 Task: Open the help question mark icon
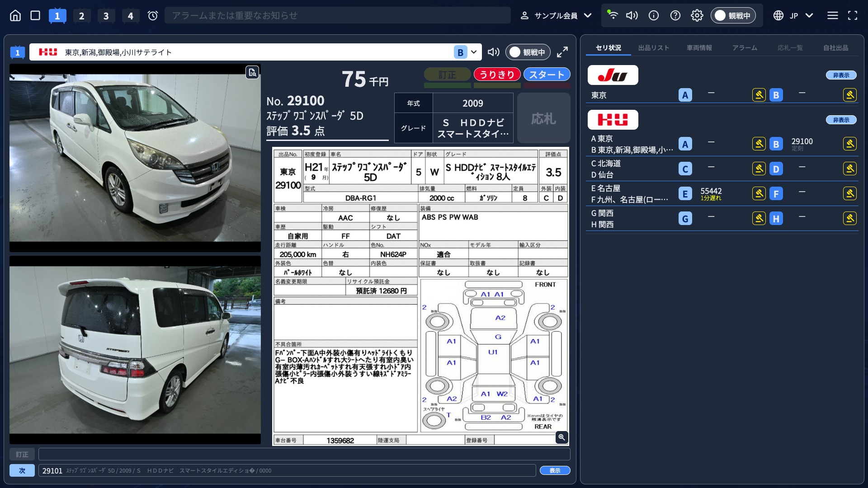point(675,16)
